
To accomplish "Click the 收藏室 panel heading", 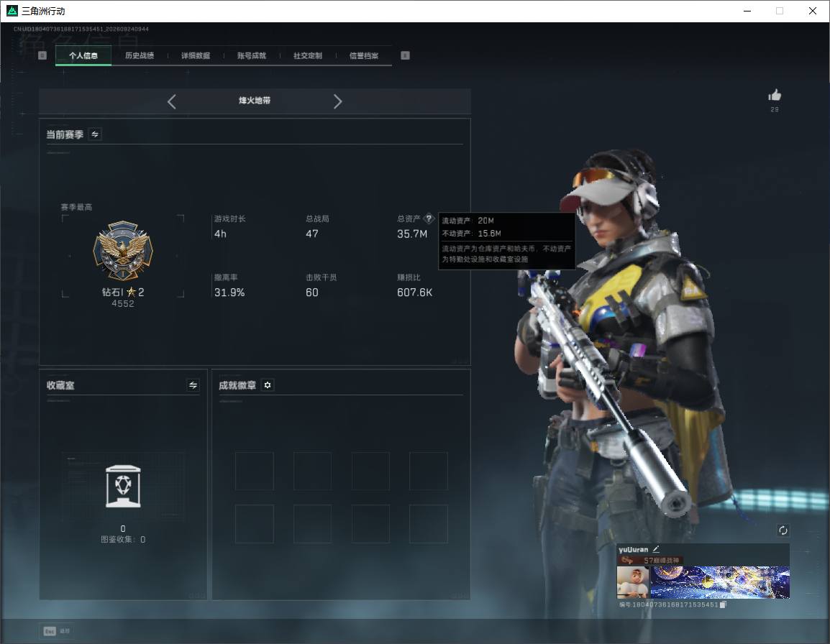I will pos(60,385).
